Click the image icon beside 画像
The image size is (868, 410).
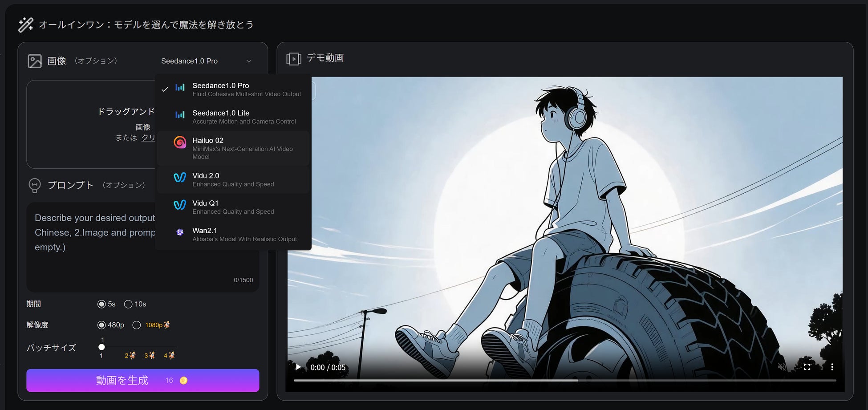[35, 61]
